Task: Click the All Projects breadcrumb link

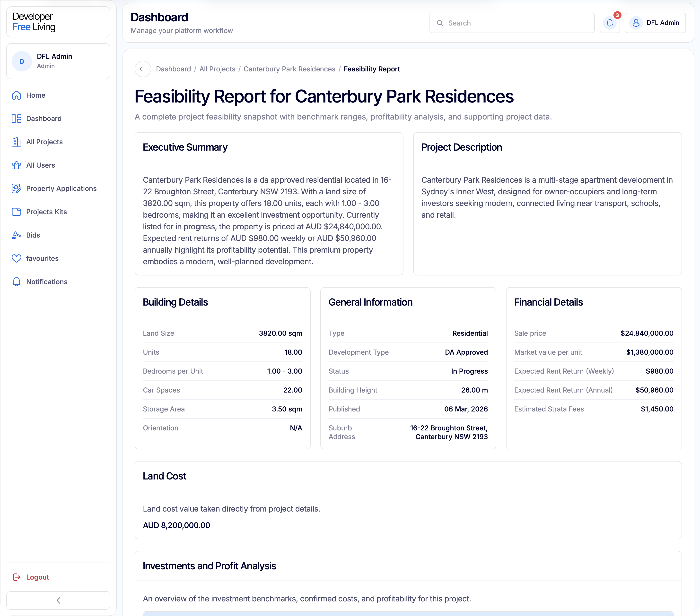Action: [x=217, y=69]
